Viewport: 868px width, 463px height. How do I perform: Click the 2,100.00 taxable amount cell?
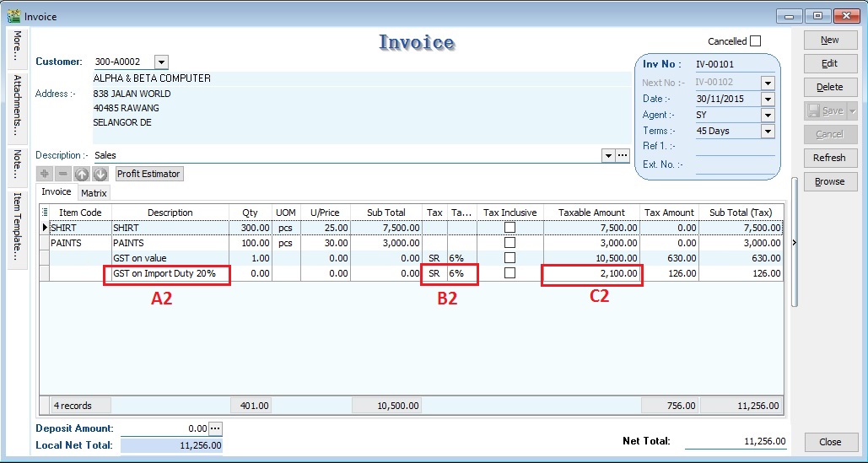click(x=591, y=273)
